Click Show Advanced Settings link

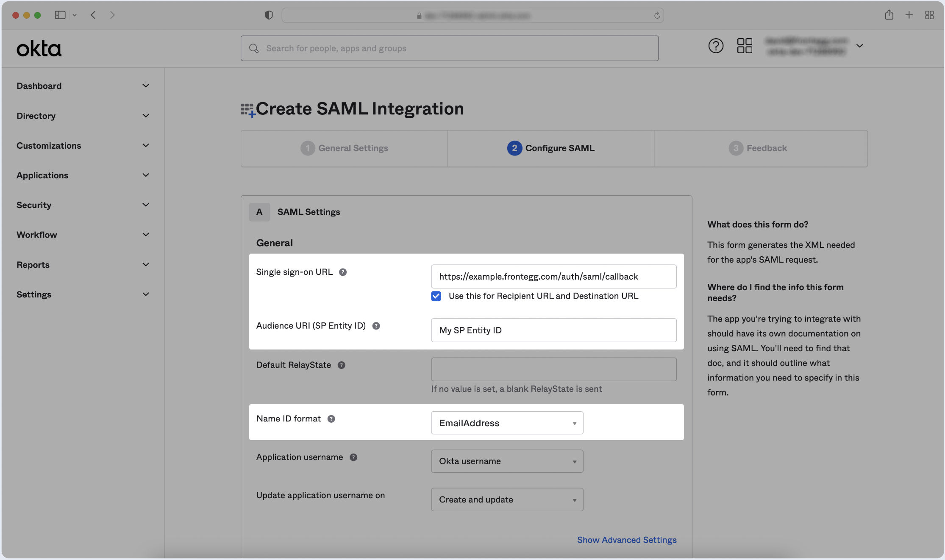[x=626, y=540]
